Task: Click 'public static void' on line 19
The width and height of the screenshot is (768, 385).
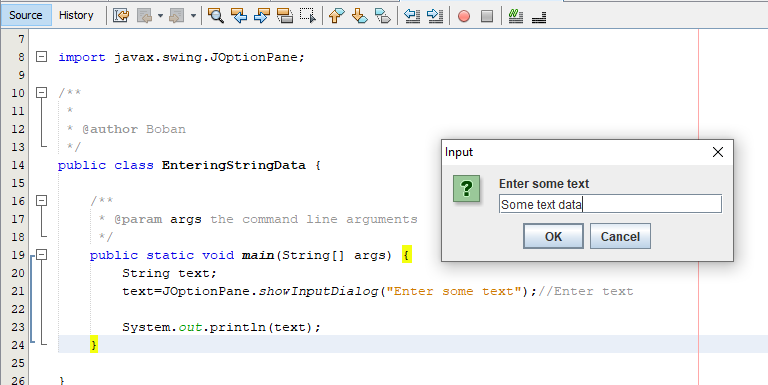Action: coord(162,255)
